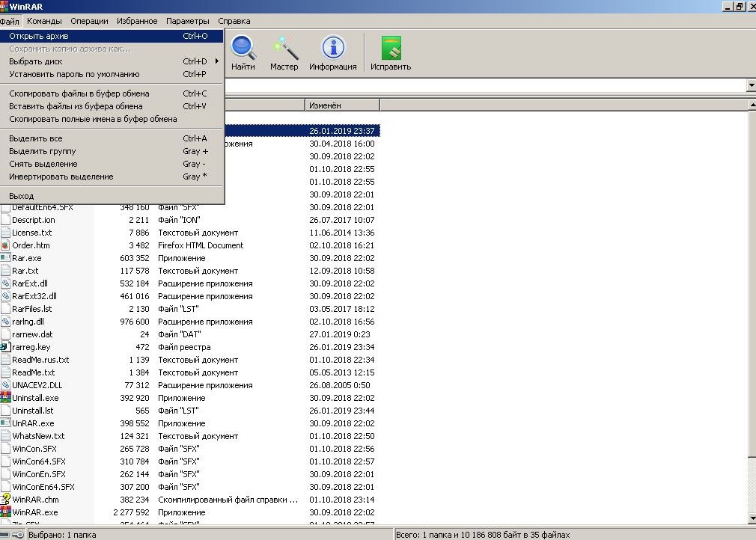Screen dimensions: 756x540
Task: Select the WhatsNew.txt file name
Action: [x=38, y=436]
